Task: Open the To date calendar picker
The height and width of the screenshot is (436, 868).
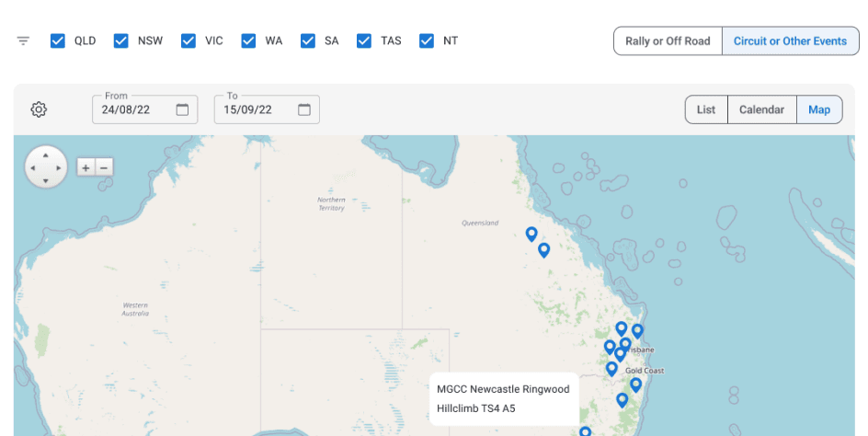Action: pos(304,109)
